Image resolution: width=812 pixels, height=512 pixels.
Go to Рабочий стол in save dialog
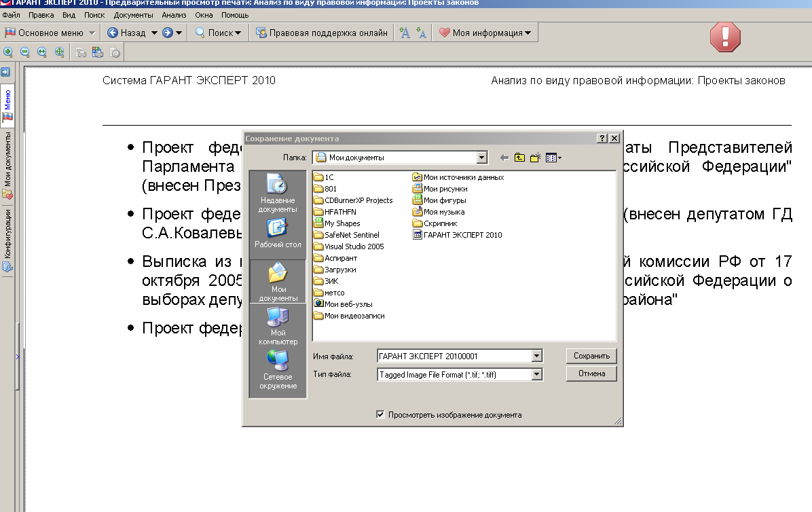278,234
